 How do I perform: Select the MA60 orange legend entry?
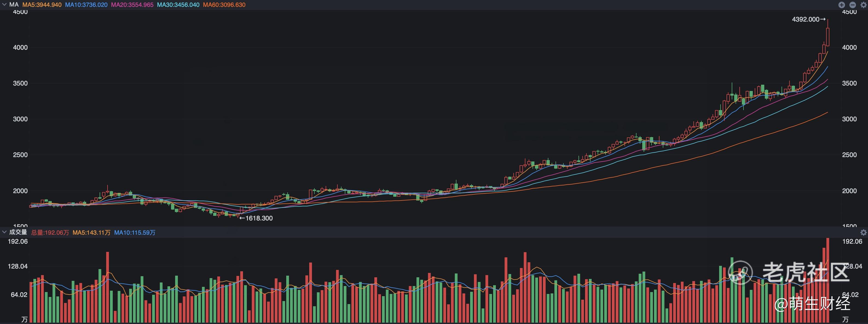[x=224, y=5]
